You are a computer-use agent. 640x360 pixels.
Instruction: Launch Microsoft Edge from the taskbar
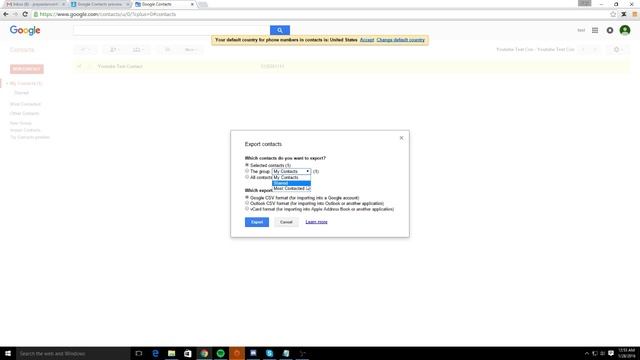pyautogui.click(x=155, y=353)
